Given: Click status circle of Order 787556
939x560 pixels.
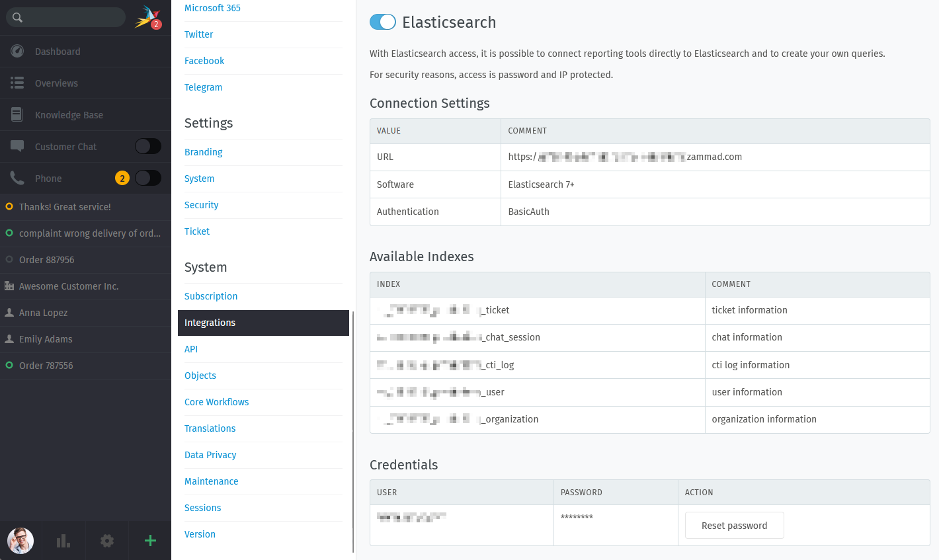Looking at the screenshot, I should point(9,365).
